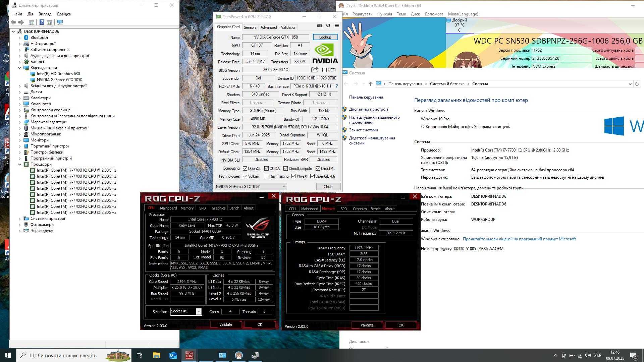Open the Microsoft license terms link
Screen dimensions: 644x362
[519, 239]
